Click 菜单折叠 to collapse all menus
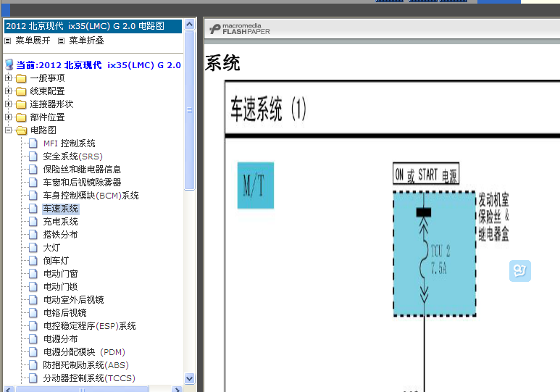560x392 pixels. coord(86,41)
